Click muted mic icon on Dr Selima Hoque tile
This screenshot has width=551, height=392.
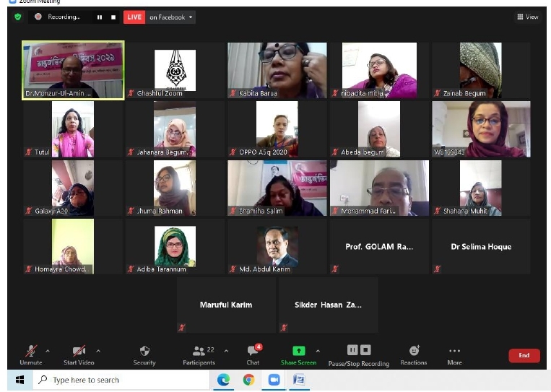437,269
